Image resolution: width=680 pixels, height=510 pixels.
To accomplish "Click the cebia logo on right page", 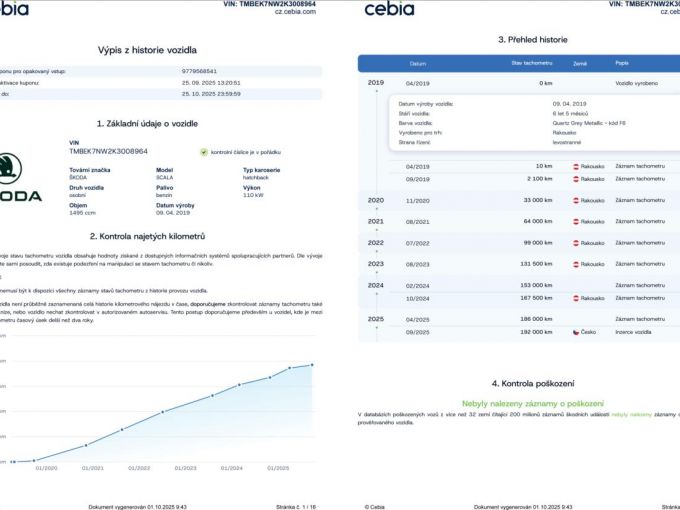I will coord(389,8).
